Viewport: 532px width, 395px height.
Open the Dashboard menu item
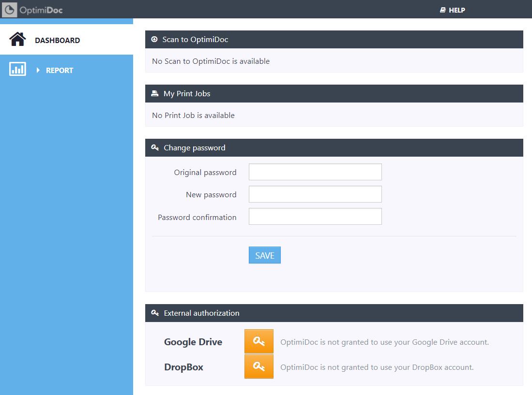pos(57,41)
